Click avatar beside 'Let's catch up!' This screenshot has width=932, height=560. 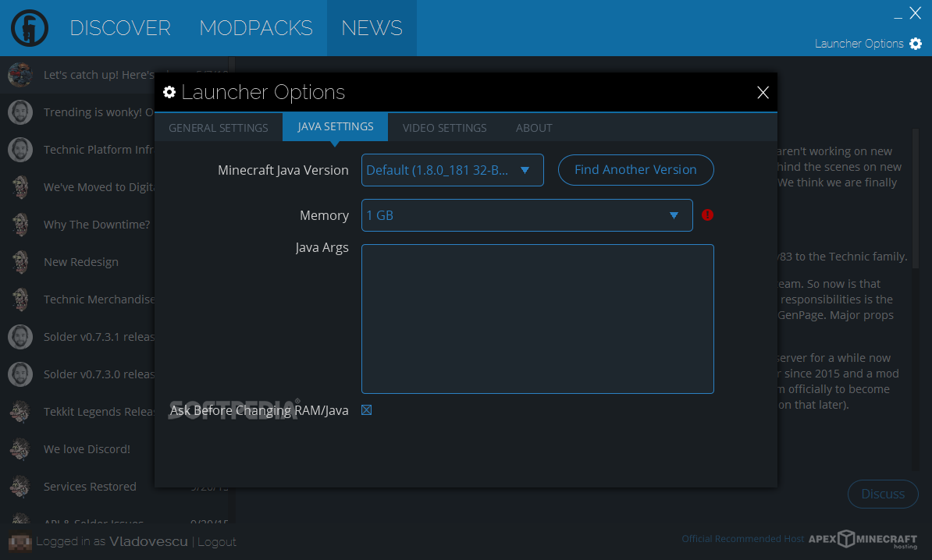click(20, 75)
